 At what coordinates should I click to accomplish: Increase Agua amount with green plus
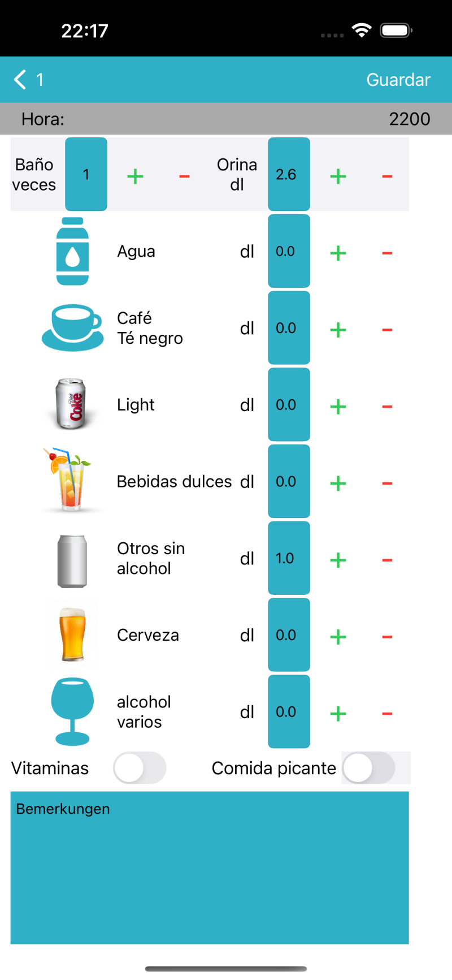[x=338, y=253]
